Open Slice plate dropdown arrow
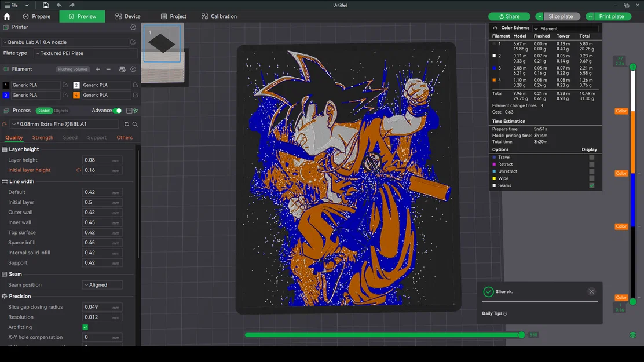The image size is (644, 362). [539, 16]
